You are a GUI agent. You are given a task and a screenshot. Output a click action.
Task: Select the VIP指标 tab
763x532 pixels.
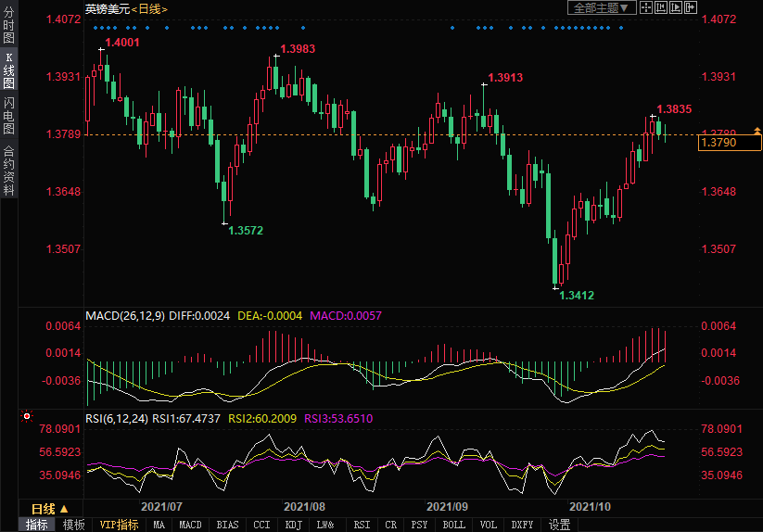point(119,525)
